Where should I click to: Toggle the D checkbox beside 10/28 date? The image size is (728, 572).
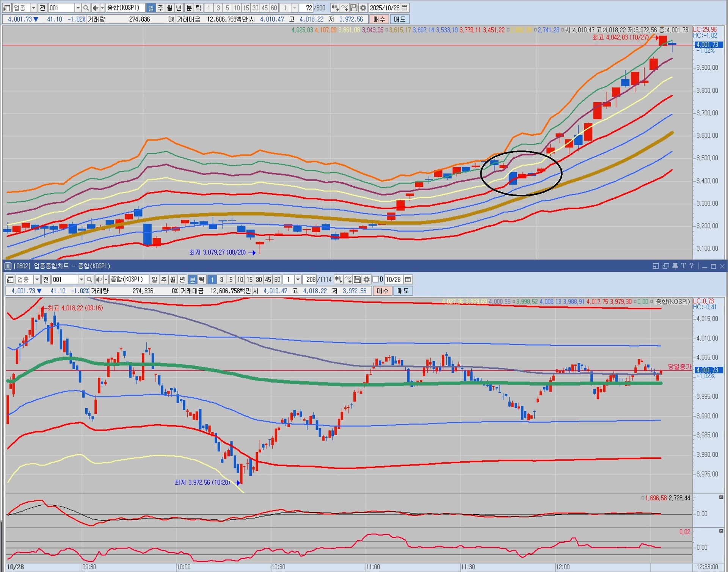375,280
